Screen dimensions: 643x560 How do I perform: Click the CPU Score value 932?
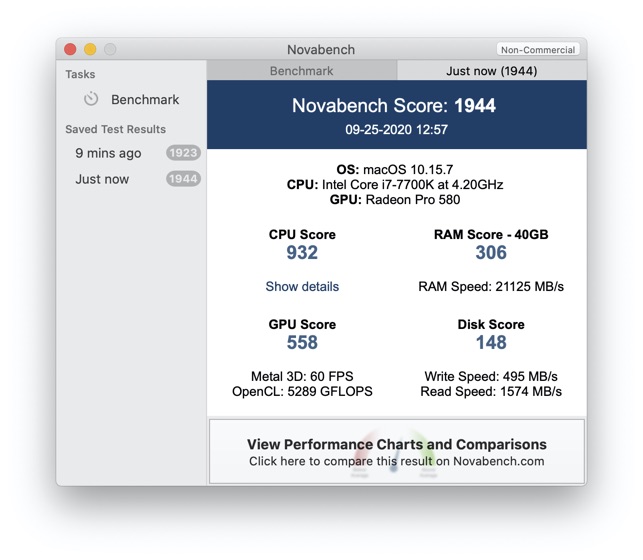[x=302, y=253]
